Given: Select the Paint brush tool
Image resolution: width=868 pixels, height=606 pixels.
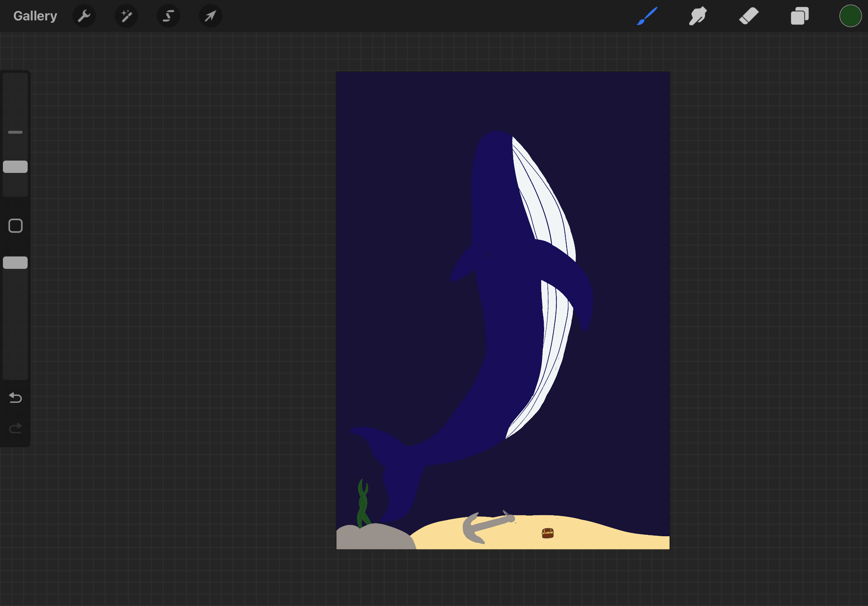Looking at the screenshot, I should click(x=647, y=16).
